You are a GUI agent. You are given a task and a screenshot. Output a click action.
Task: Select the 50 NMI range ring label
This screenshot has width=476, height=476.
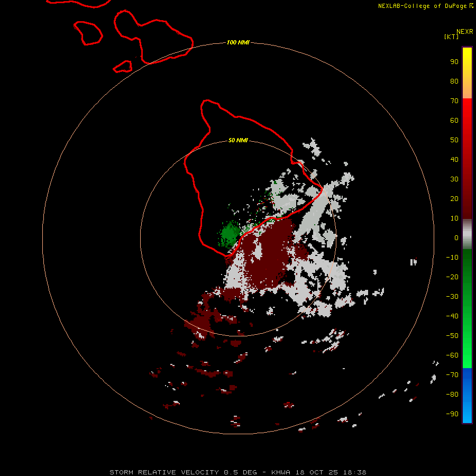238,140
